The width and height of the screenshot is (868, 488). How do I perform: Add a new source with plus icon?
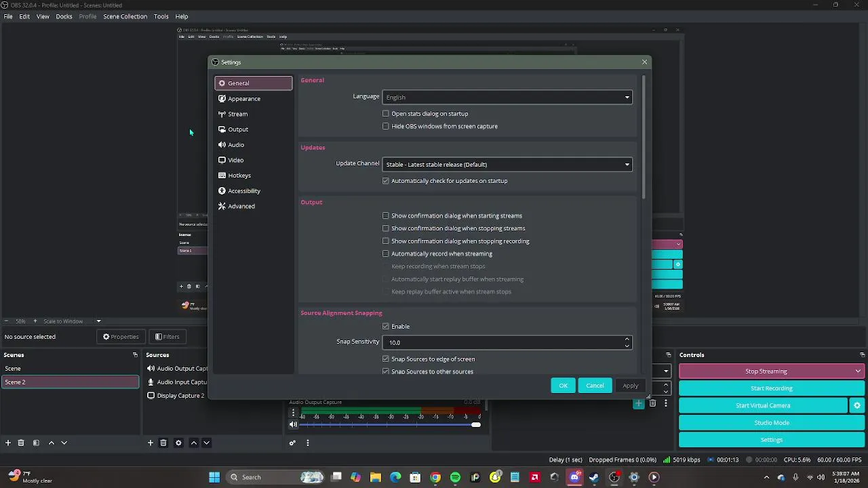coord(151,443)
